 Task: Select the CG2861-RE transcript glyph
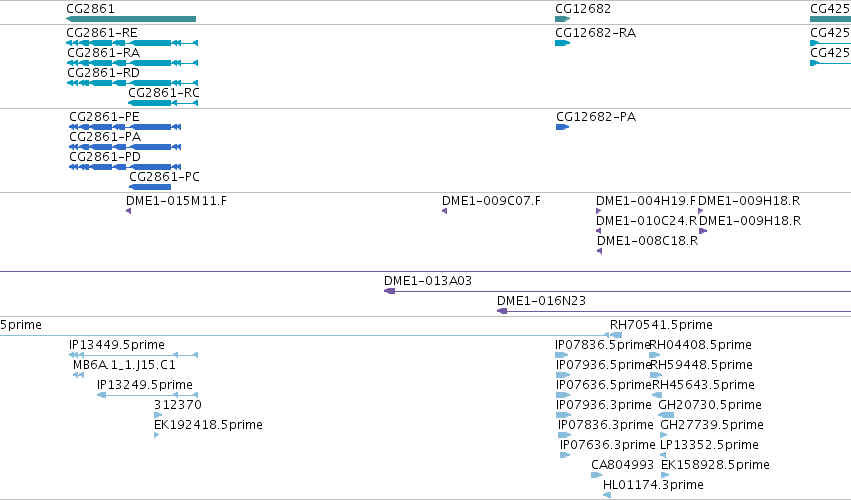point(132,43)
